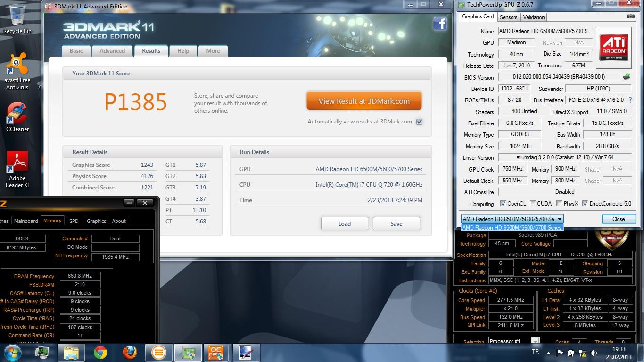Switch to the 3DMark taskbar icon with the orange circle
This screenshot has width=644, height=362.
coord(159,353)
